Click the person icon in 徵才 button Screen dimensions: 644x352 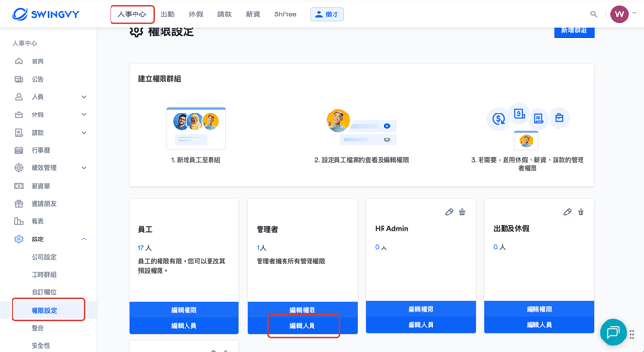pos(319,14)
